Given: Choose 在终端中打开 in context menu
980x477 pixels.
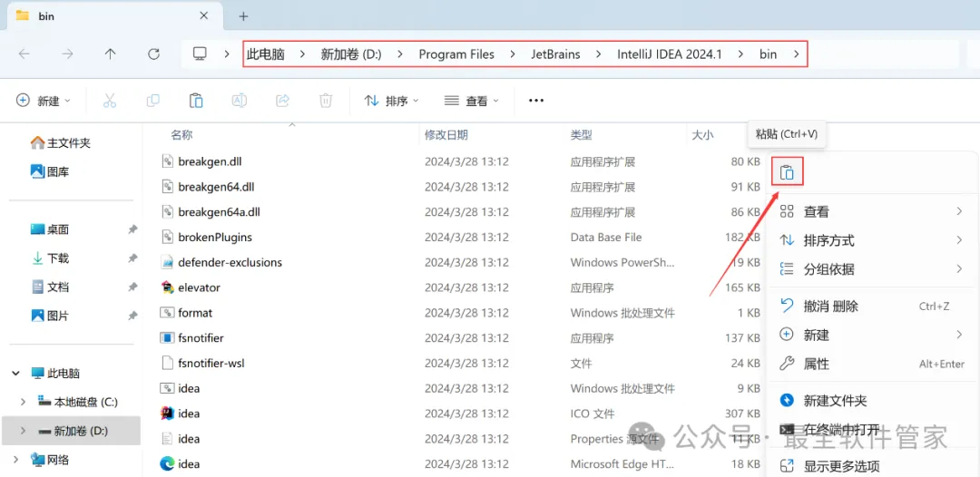Looking at the screenshot, I should pos(872,430).
